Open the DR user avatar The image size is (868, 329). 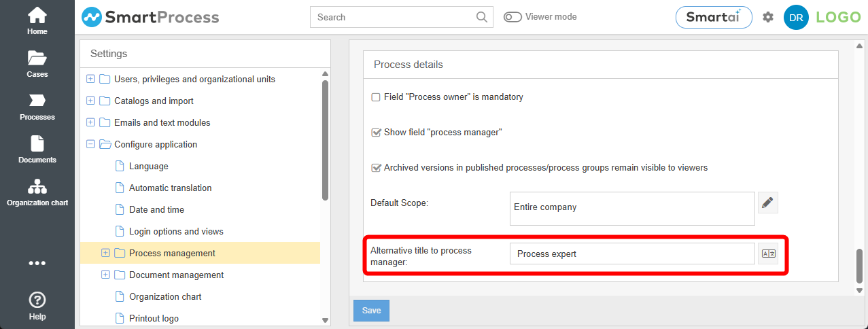click(x=796, y=18)
